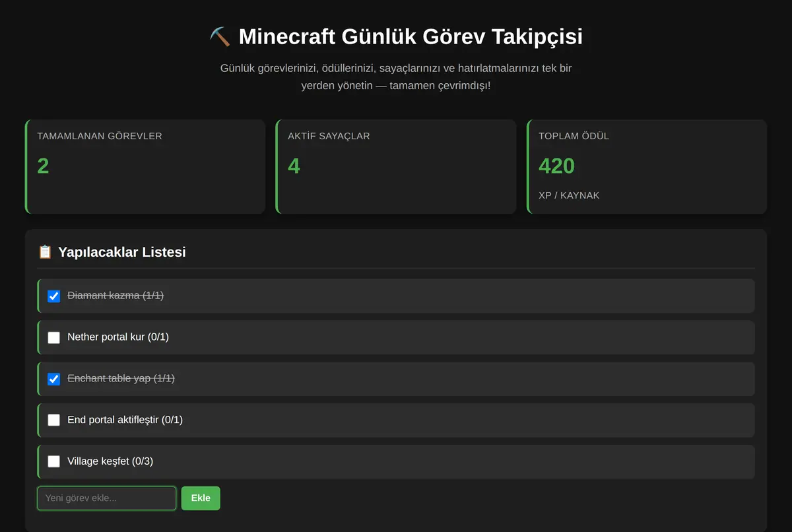The width and height of the screenshot is (792, 532).
Task: Click the pickaxe icon in the title
Action: point(220,36)
